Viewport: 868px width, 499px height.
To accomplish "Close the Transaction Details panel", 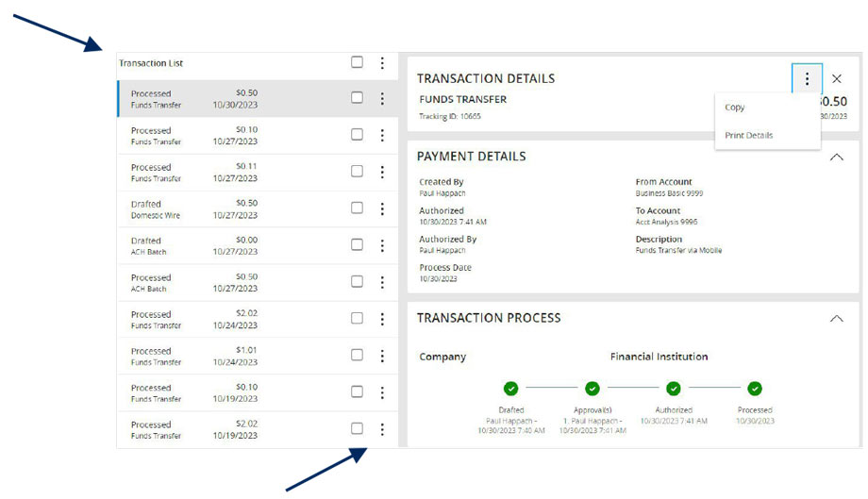I will pyautogui.click(x=837, y=78).
